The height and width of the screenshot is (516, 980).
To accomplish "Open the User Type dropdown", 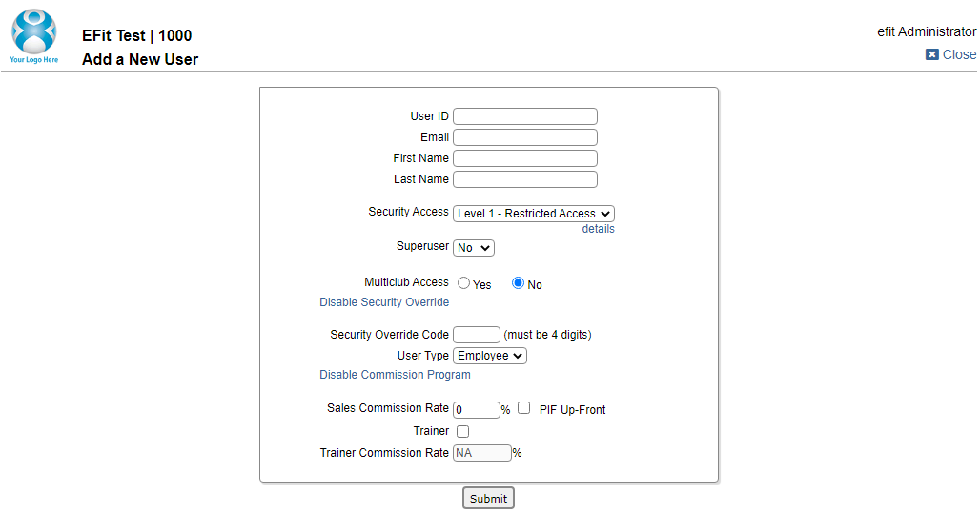I will 490,356.
